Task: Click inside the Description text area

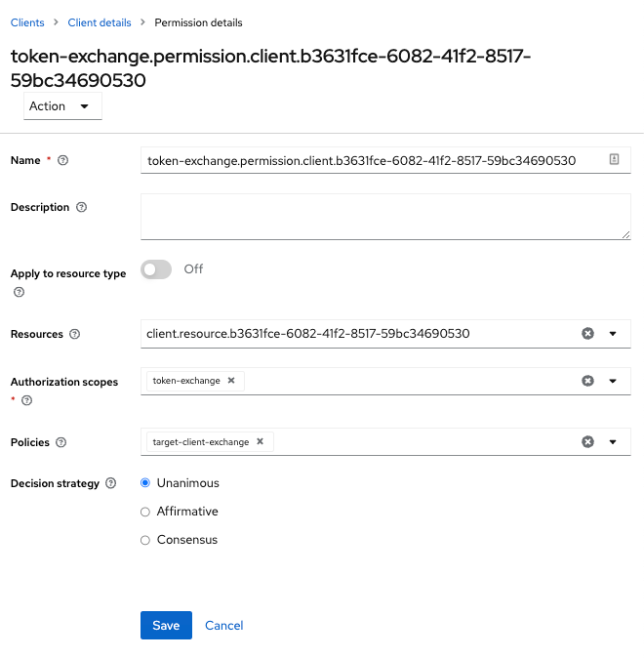Action: tap(385, 216)
